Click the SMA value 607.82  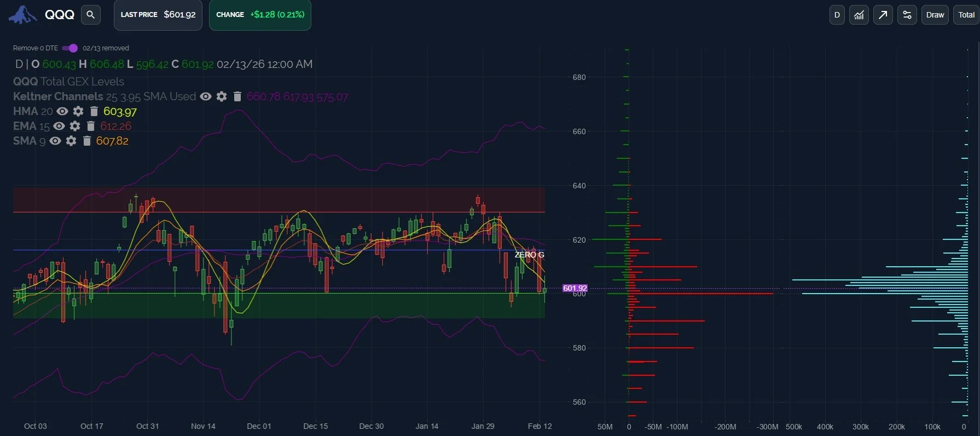112,141
